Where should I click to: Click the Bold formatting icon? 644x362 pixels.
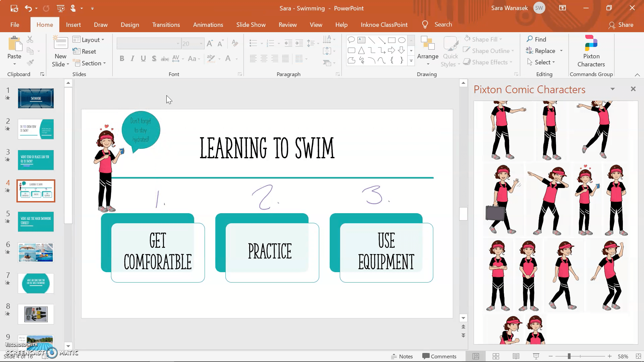[122, 58]
